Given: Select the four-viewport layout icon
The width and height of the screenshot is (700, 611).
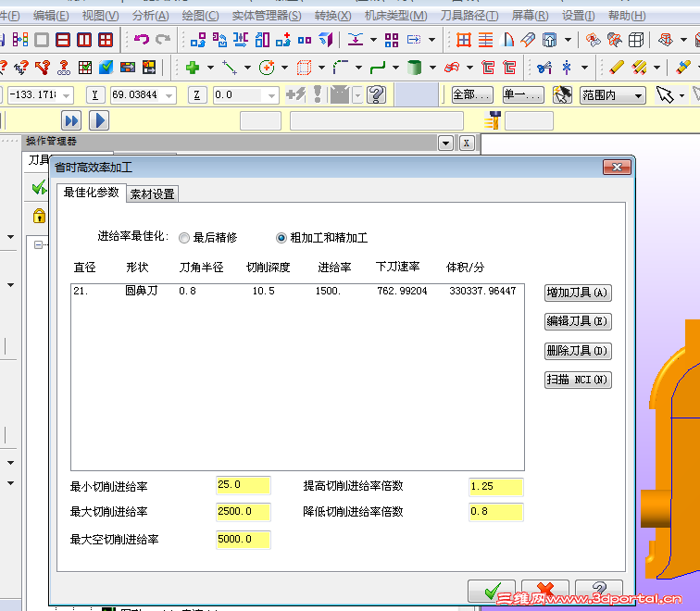Looking at the screenshot, I should [106, 40].
